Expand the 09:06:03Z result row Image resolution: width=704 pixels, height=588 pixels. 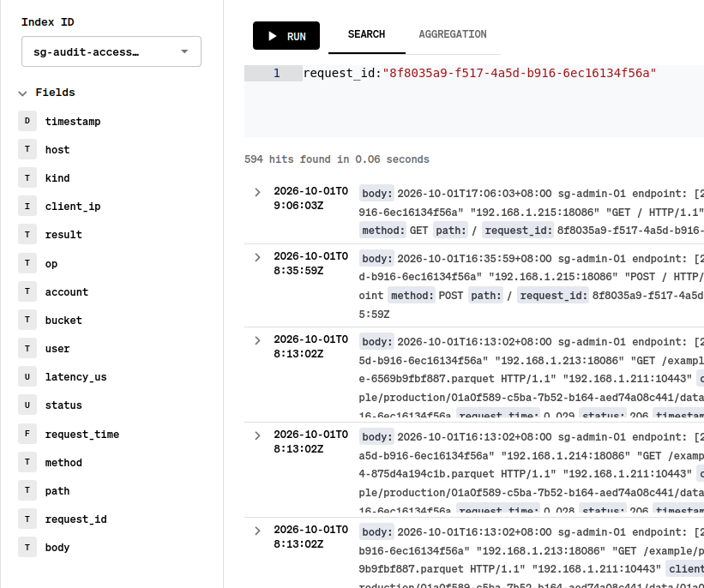257,192
